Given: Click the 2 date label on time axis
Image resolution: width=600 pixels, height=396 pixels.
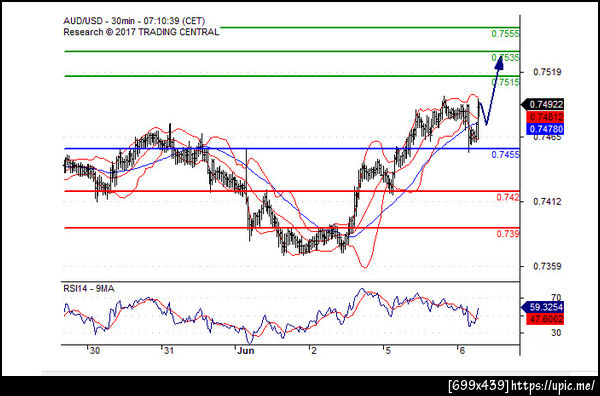Looking at the screenshot, I should 314,351.
